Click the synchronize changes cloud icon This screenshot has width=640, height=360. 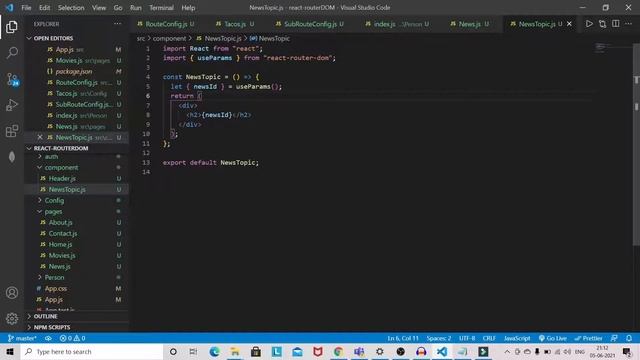(x=48, y=338)
